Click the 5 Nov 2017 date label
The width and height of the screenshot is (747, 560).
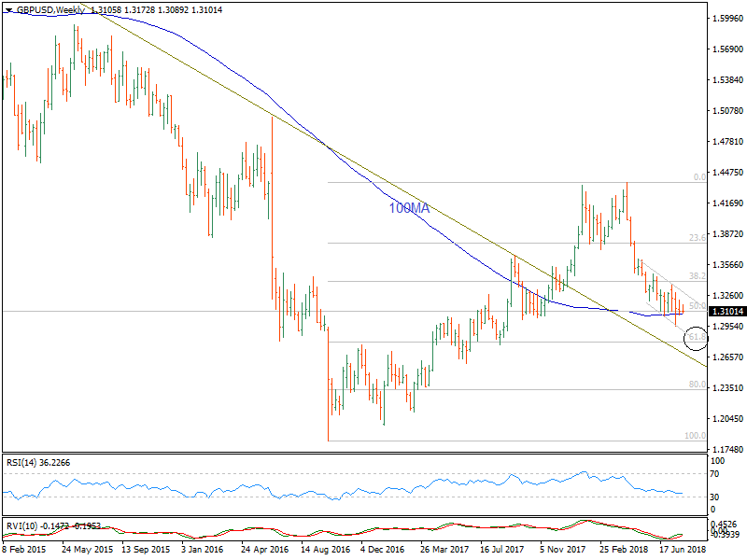click(563, 549)
